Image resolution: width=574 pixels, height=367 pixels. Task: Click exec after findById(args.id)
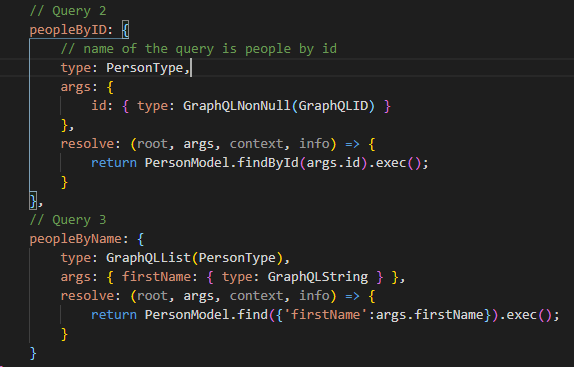click(x=391, y=163)
